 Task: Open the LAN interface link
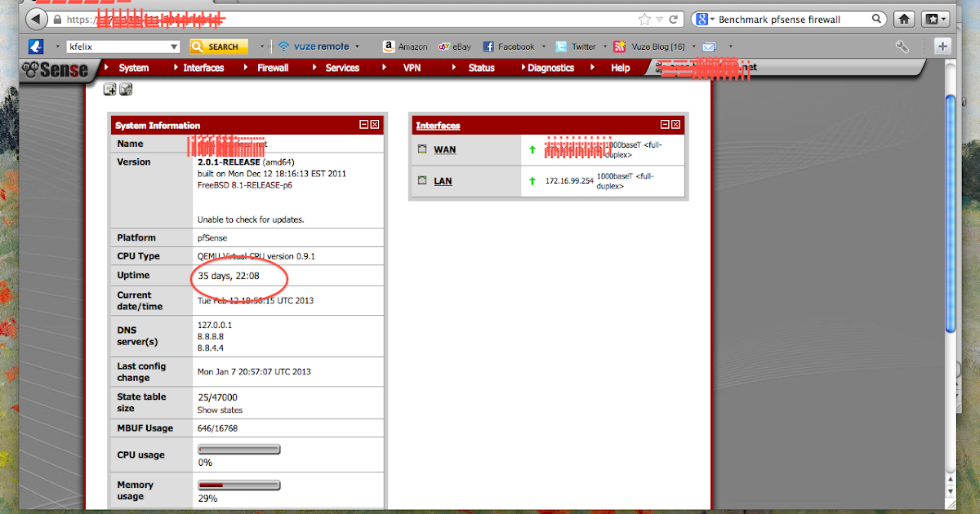point(443,180)
